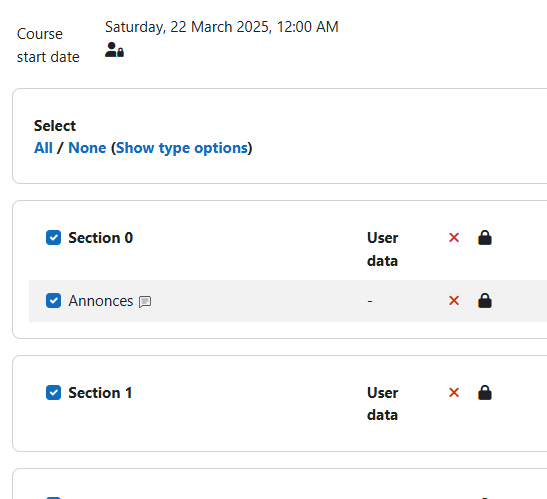Click the padlock icon in Annonces row

[x=485, y=300]
